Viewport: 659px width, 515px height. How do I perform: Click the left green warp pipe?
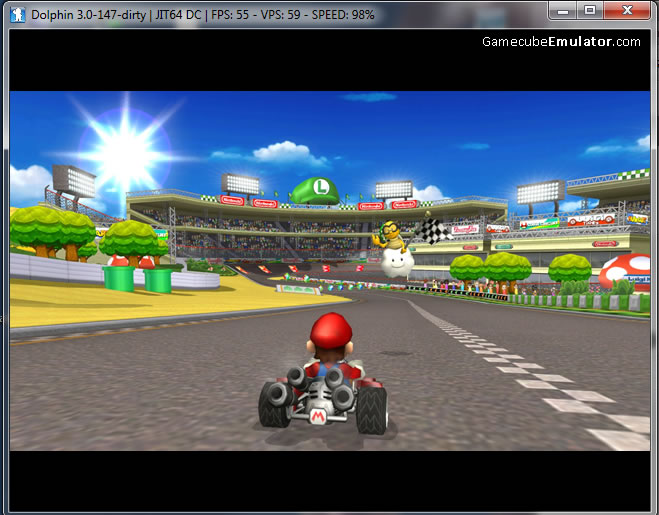point(119,277)
